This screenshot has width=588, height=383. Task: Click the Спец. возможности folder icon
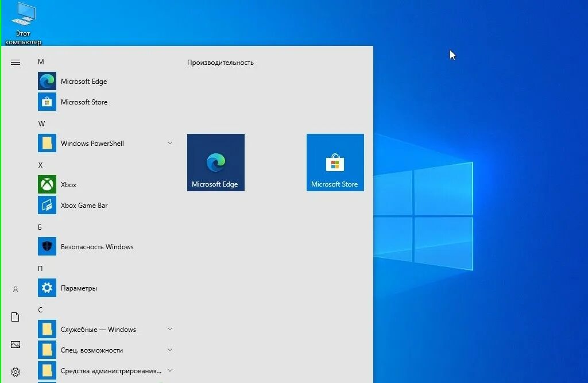[x=47, y=350]
